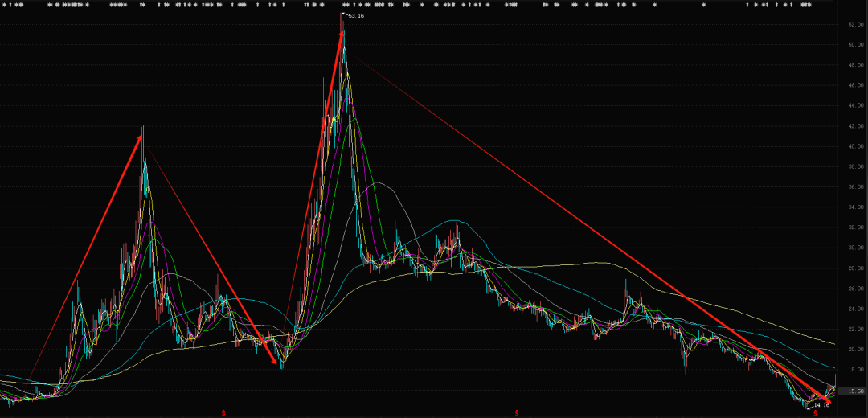Viewport: 868px width, 418px height.
Task: Click the 26.00 price axis label
Action: (x=856, y=289)
